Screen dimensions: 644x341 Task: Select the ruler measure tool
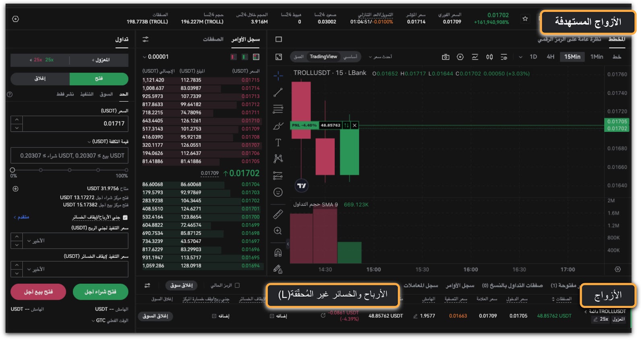tap(278, 214)
